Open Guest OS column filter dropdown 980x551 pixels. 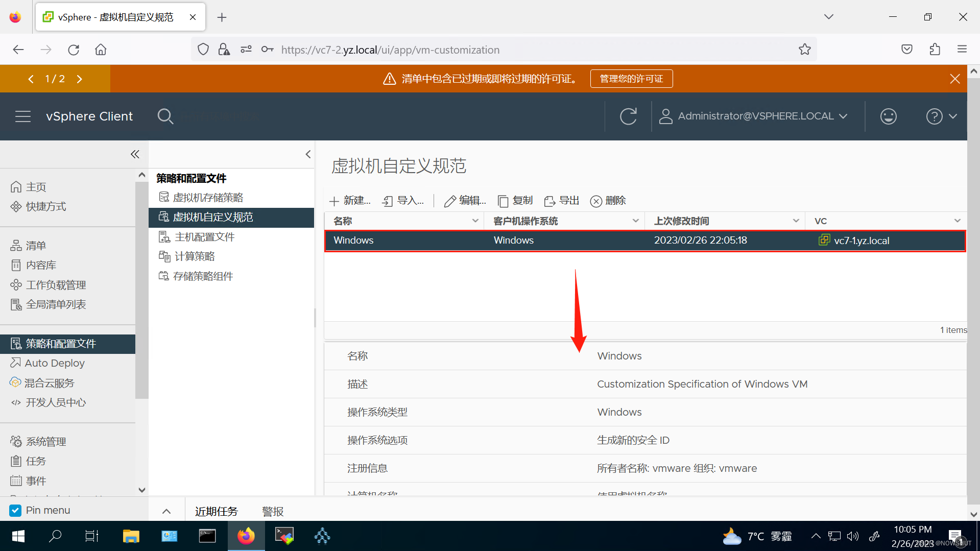635,221
